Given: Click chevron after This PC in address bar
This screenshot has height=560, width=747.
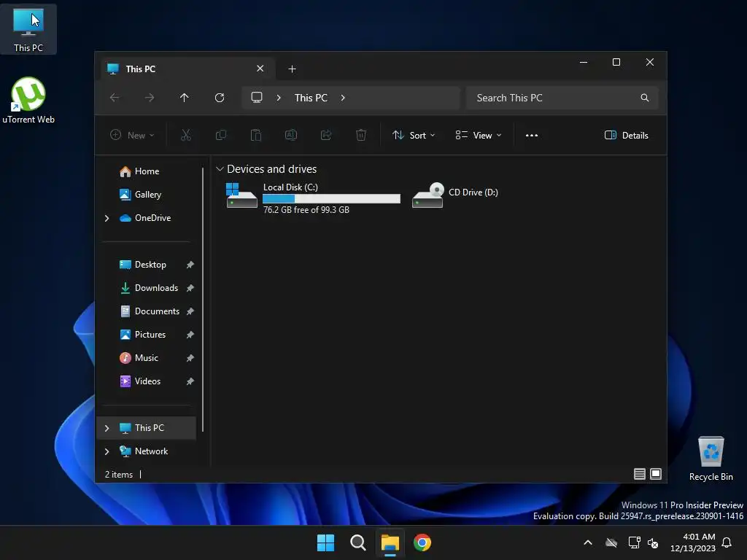Looking at the screenshot, I should [x=343, y=98].
